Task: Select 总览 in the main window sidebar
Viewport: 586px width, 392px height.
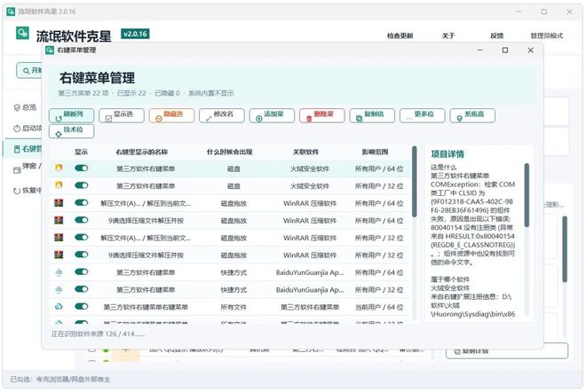Action: click(25, 107)
